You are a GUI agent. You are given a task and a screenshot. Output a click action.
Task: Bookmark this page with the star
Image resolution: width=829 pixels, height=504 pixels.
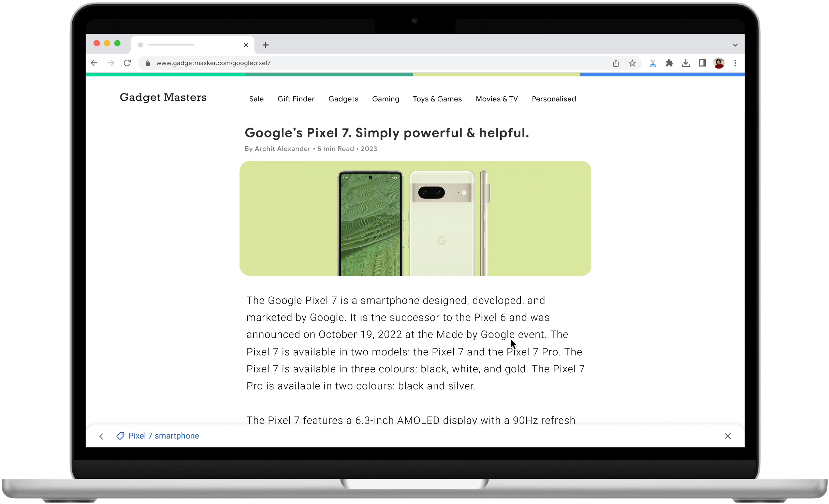click(x=632, y=63)
